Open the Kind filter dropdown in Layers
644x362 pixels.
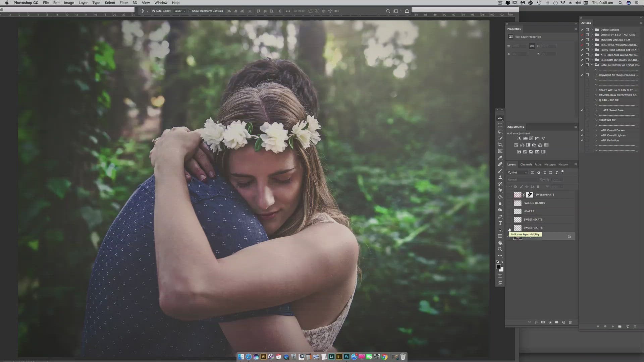point(518,173)
